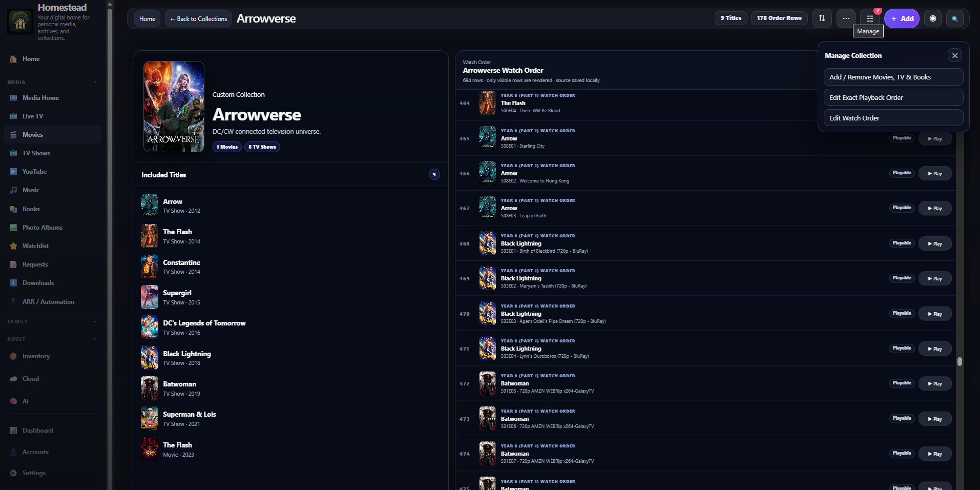This screenshot has height=490, width=980.
Task: Open The Flash TV Show 2014
Action: [x=290, y=236]
